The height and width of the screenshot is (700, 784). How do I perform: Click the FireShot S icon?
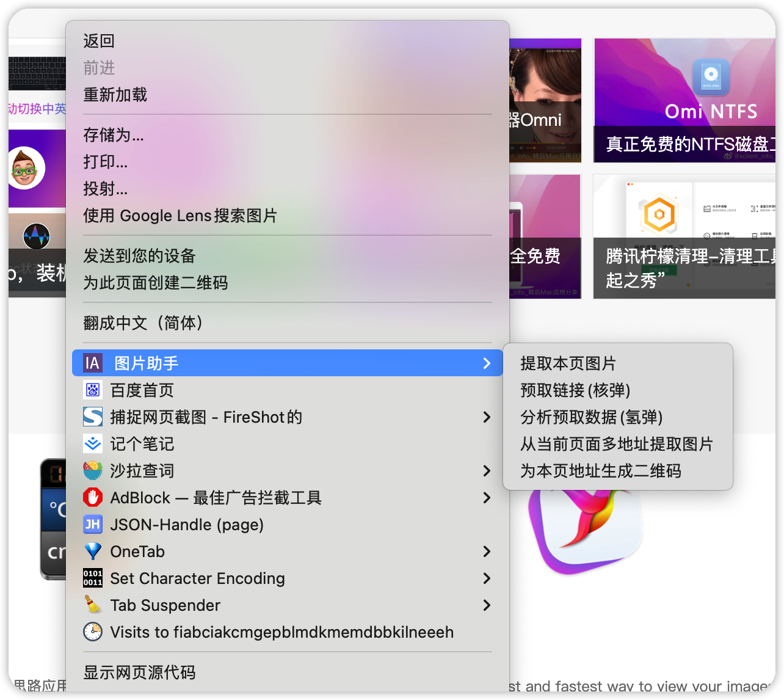tap(93, 417)
